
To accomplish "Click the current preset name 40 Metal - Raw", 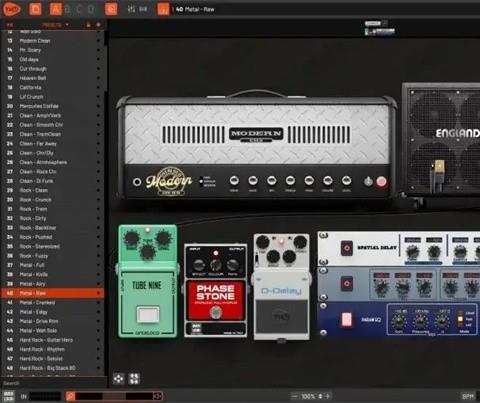I will 195,9.
